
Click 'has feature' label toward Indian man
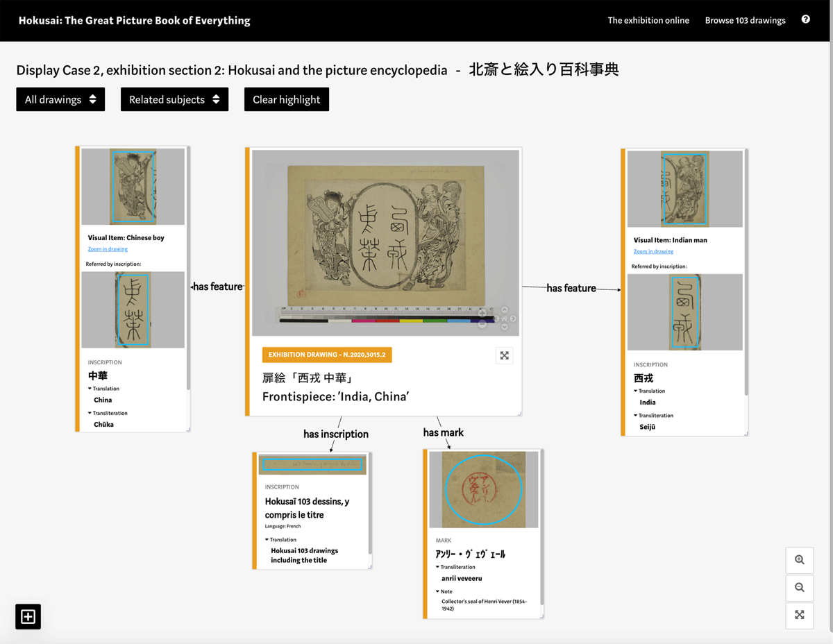tap(571, 288)
